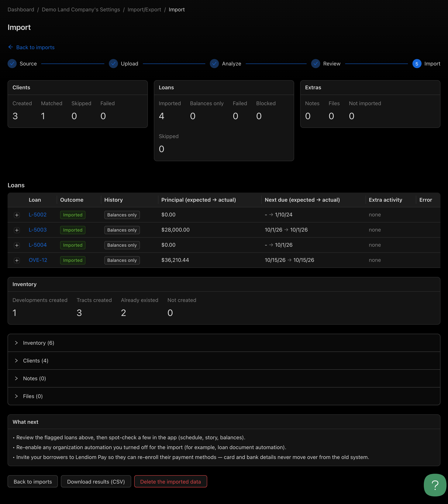This screenshot has height=504, width=448.
Task: Click the step 5 Import circle
Action: pos(417,64)
